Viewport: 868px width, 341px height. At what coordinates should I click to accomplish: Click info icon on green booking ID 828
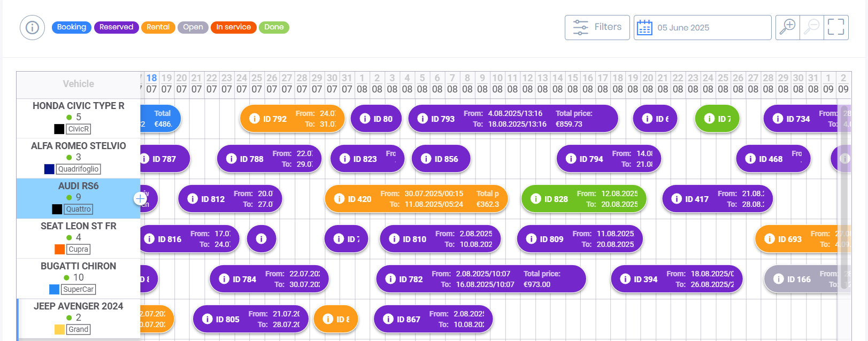(x=535, y=199)
